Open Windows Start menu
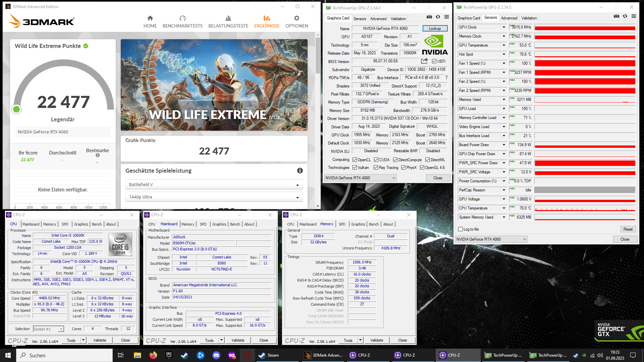This screenshot has width=644, height=362. point(8,355)
